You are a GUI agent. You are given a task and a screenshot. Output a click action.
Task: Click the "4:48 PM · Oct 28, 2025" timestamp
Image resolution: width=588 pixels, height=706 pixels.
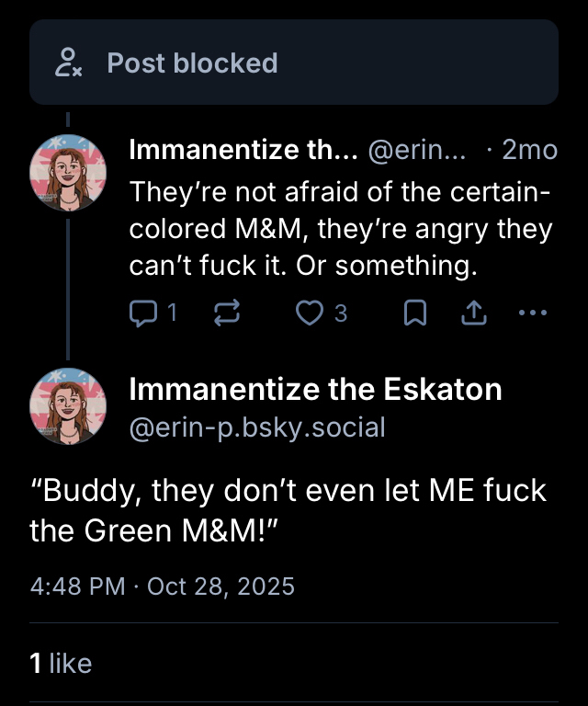pos(163,586)
